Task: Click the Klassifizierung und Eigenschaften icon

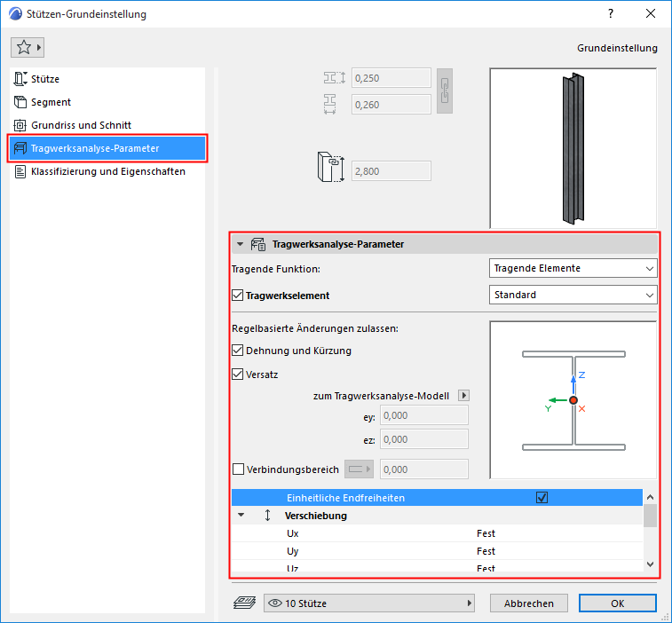Action: tap(20, 171)
